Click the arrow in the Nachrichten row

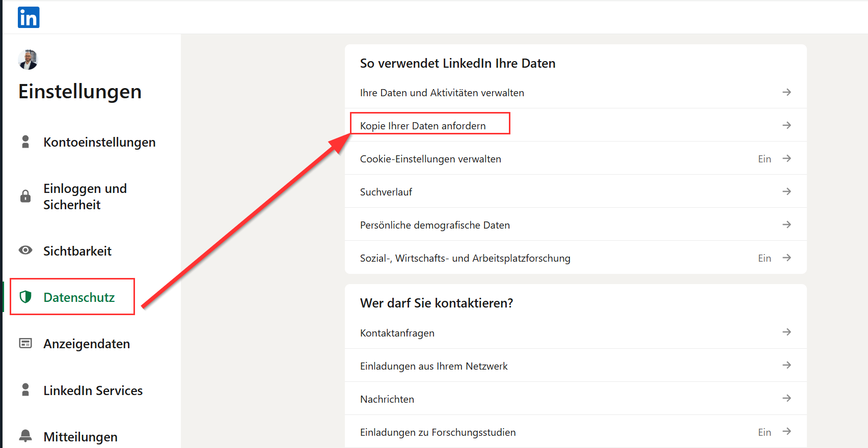(786, 398)
